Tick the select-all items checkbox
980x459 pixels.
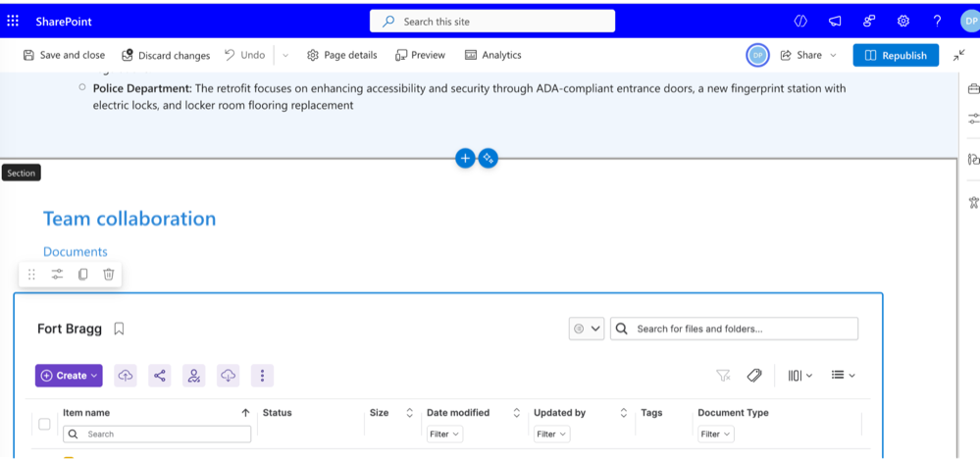click(44, 424)
